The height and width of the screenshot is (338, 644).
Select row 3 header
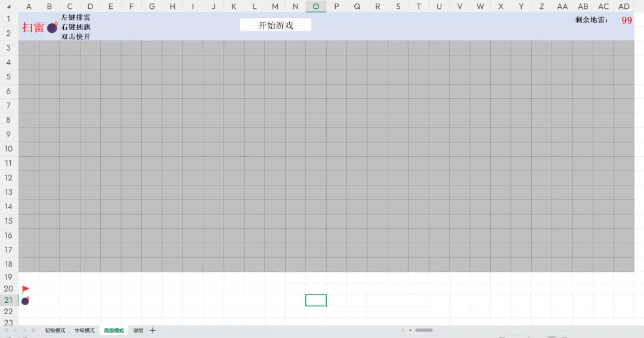click(8, 48)
